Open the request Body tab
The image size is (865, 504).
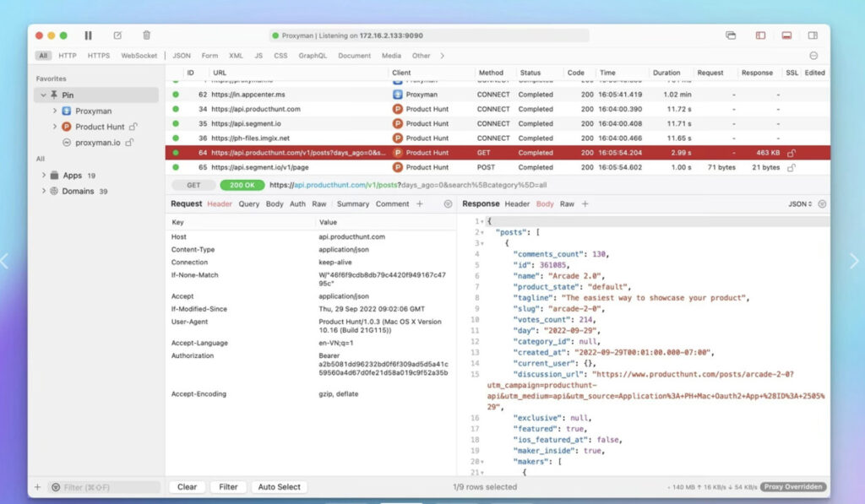(x=275, y=204)
